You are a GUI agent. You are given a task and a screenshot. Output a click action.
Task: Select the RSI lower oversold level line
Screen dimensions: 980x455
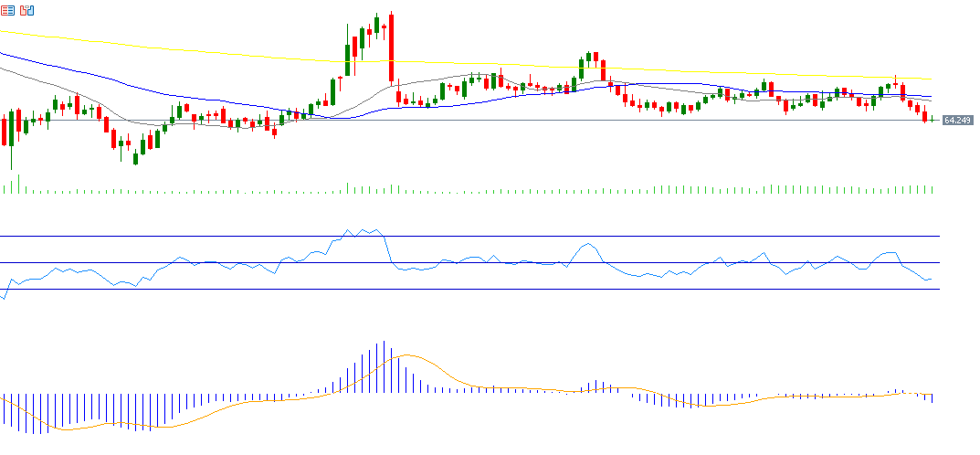[548, 290]
